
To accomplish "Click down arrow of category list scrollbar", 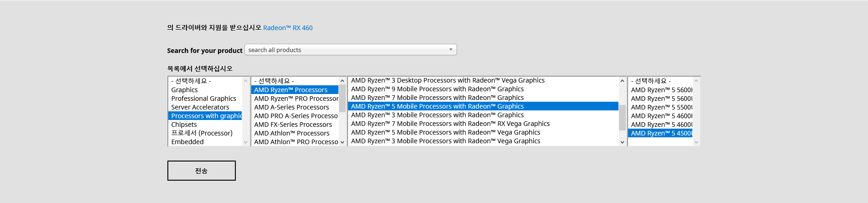I will [246, 142].
